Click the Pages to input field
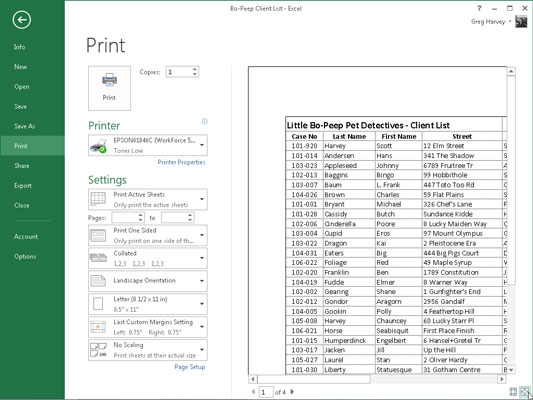Image resolution: width=533 pixels, height=400 pixels. click(174, 218)
